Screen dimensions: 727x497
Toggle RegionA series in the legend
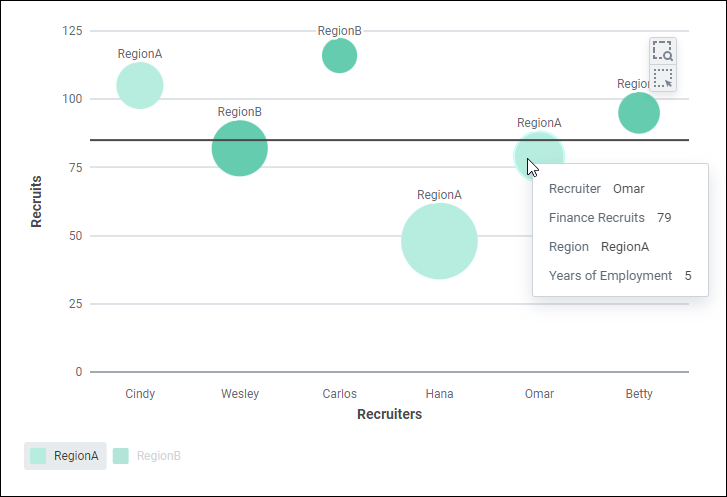pos(65,456)
